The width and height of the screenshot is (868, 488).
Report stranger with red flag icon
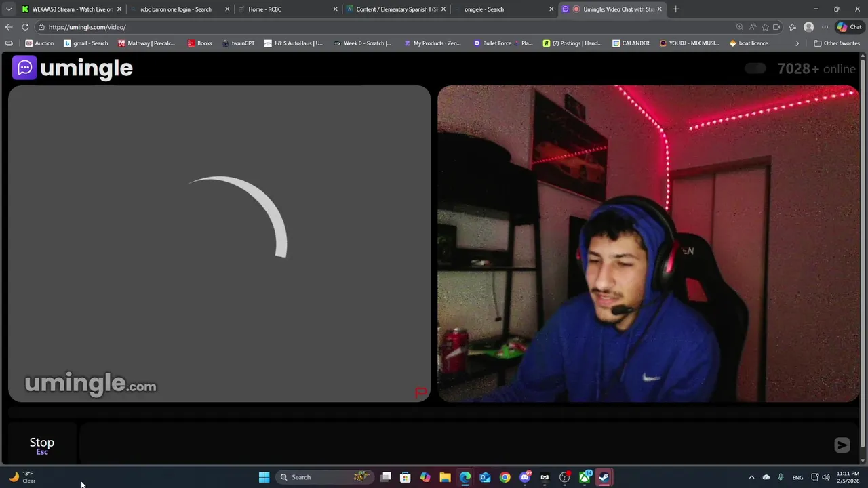(x=421, y=392)
